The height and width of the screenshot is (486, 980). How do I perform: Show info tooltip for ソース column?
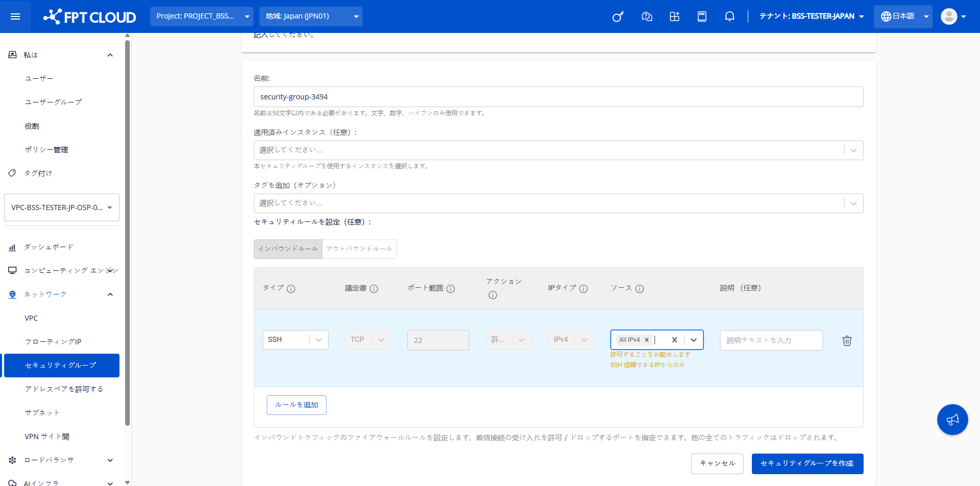(x=640, y=289)
